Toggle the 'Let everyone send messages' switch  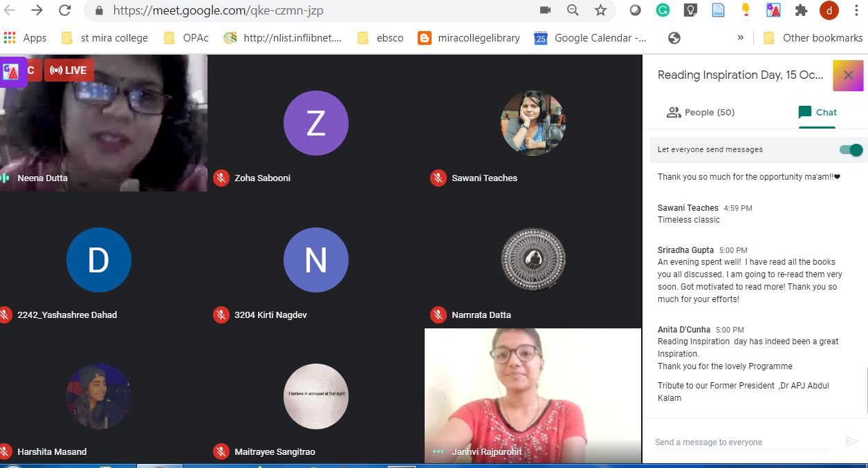pos(851,150)
